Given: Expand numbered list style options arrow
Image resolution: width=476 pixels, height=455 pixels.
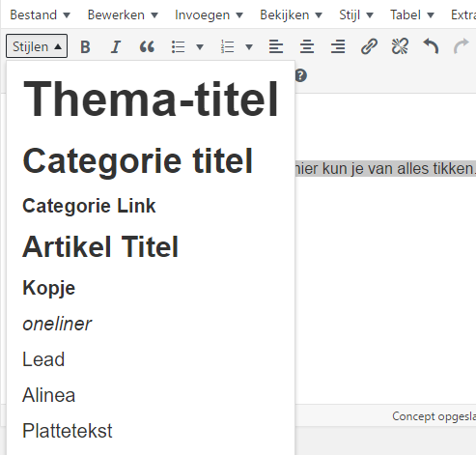Looking at the screenshot, I should point(249,47).
